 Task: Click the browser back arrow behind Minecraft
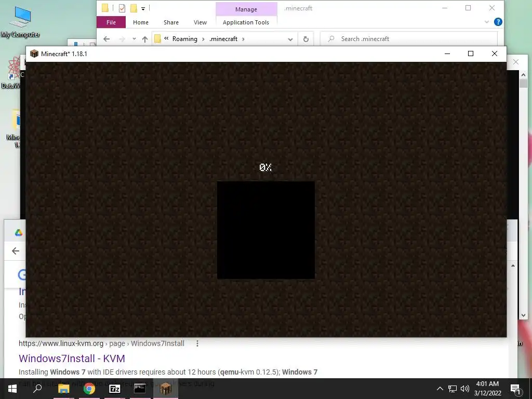point(15,251)
